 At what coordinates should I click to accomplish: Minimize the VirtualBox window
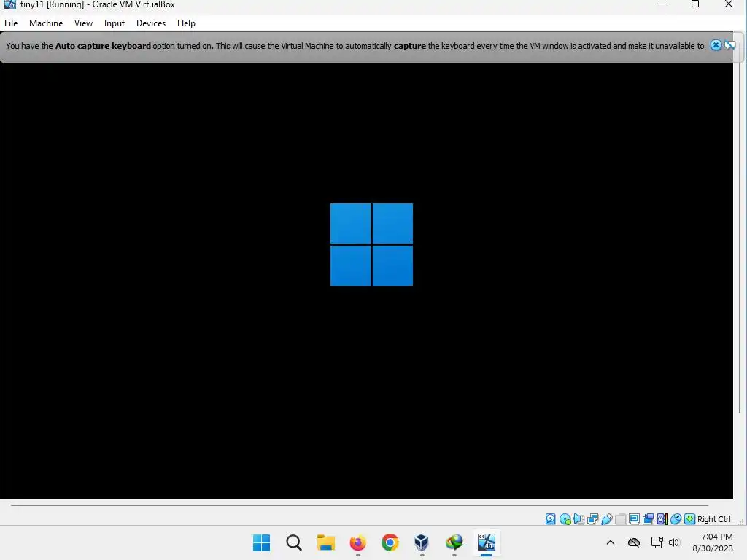coord(662,4)
